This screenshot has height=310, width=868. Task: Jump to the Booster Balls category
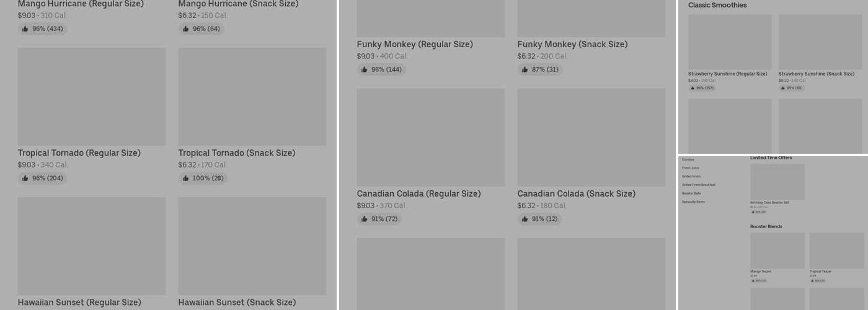point(691,193)
